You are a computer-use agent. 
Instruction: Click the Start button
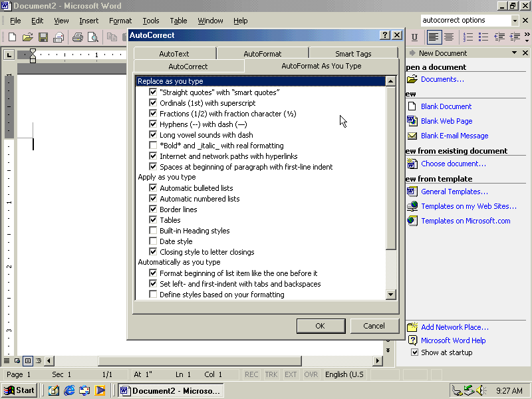[x=19, y=390]
